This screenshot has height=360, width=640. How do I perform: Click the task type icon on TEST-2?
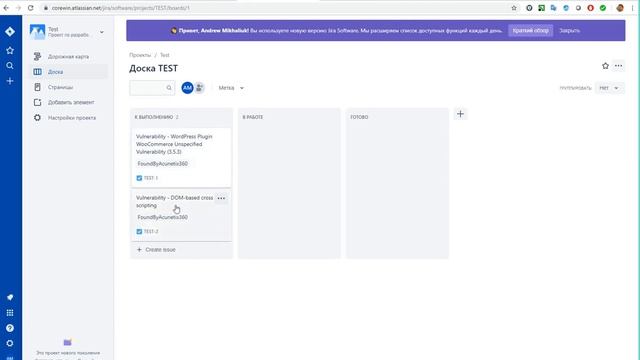(x=139, y=231)
